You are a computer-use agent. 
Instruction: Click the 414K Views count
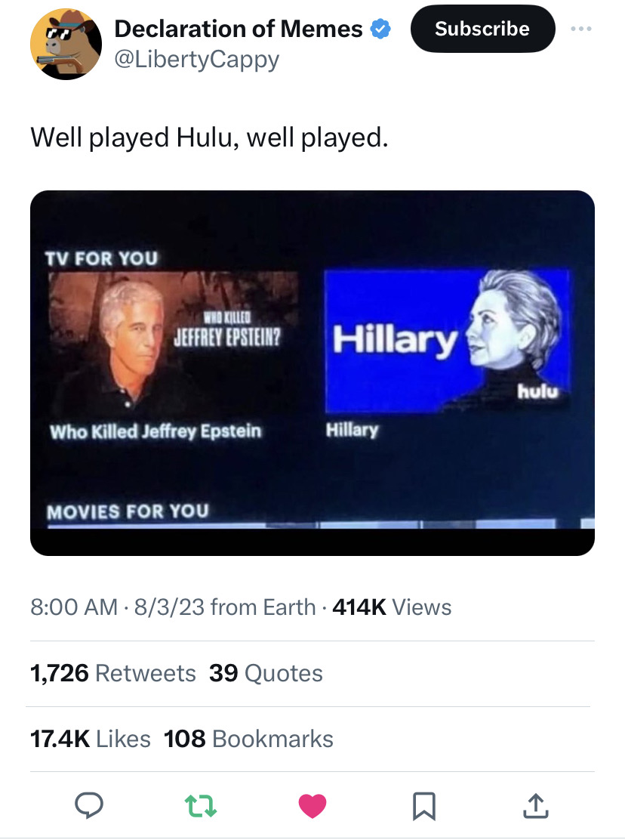392,607
